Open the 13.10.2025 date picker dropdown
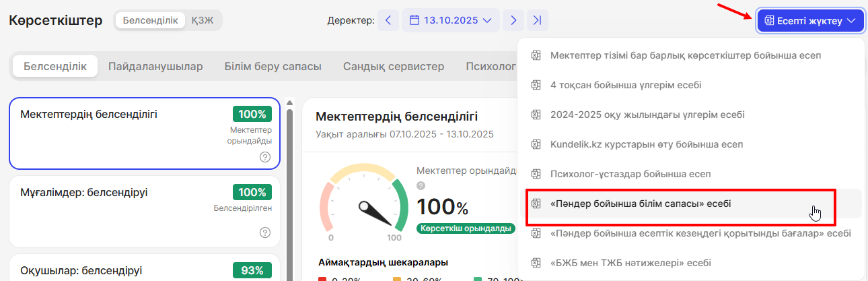The image size is (868, 281). click(451, 20)
